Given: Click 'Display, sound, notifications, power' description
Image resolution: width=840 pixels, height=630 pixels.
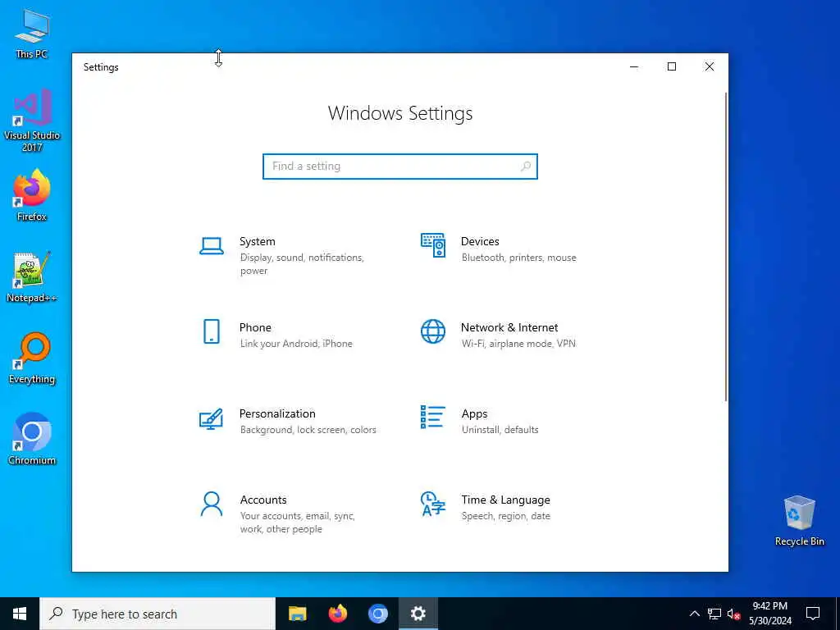Looking at the screenshot, I should coord(302,264).
